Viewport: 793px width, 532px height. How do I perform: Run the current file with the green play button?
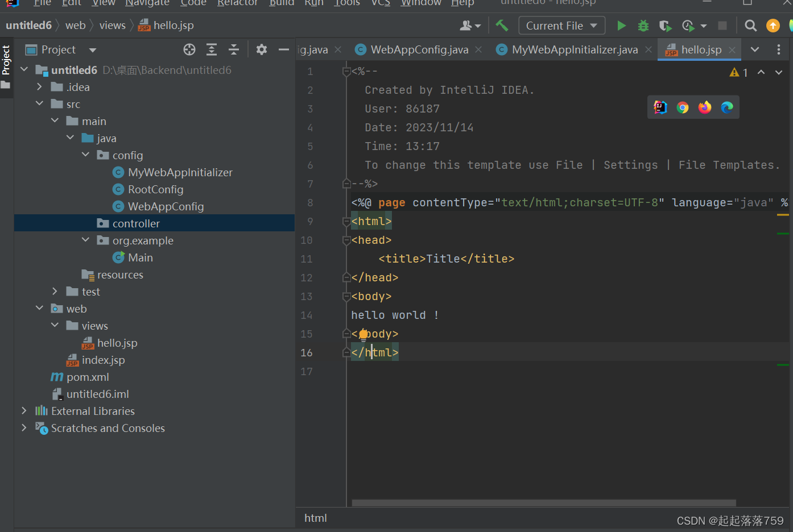(621, 26)
